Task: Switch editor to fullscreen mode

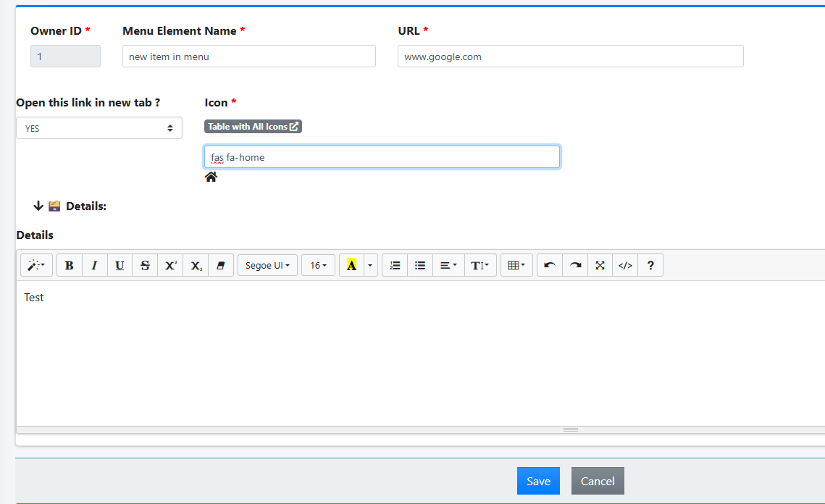Action: 600,266
